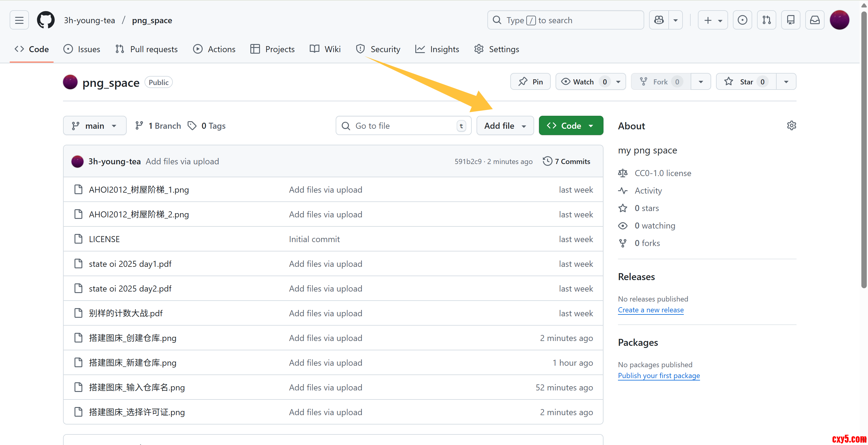This screenshot has width=868, height=445.
Task: Expand the main branch dropdown
Action: tap(94, 126)
